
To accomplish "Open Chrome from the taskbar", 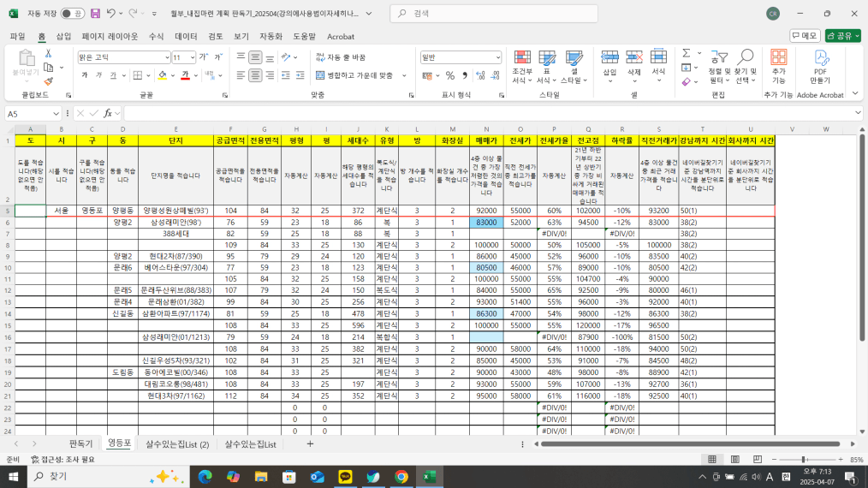I will pyautogui.click(x=401, y=476).
